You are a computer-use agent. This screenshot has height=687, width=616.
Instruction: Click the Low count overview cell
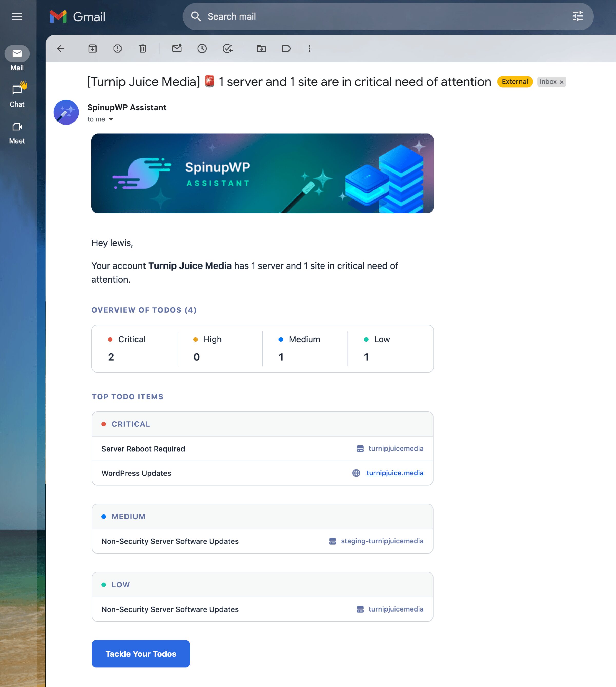[391, 349]
